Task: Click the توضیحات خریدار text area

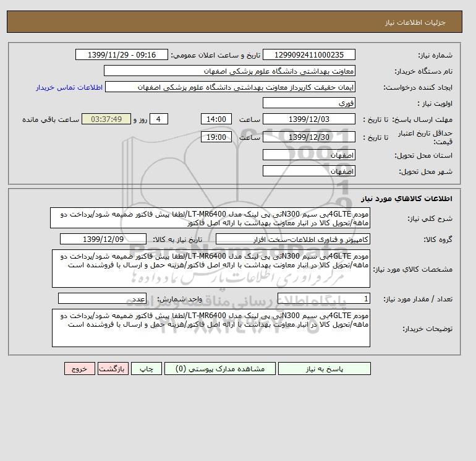Action: point(211,328)
